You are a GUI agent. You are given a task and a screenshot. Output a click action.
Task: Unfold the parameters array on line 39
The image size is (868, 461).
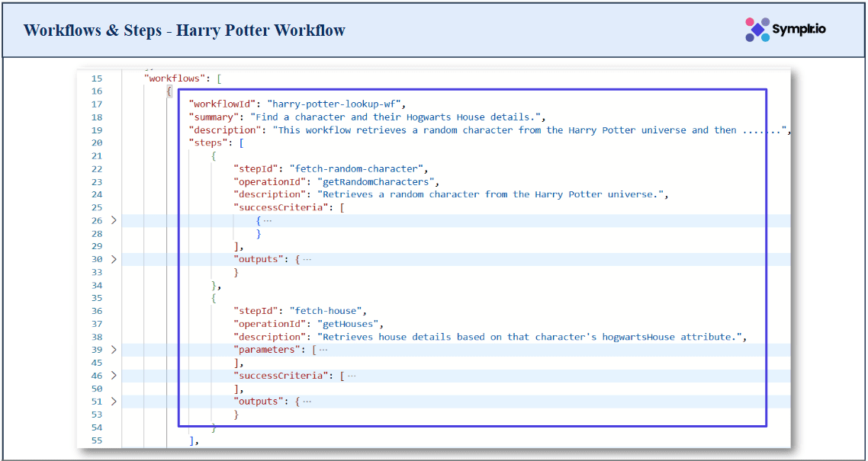114,350
